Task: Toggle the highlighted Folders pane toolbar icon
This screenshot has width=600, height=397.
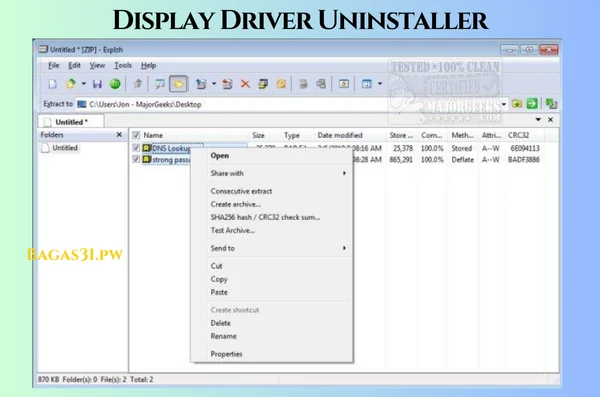Action: [178, 84]
